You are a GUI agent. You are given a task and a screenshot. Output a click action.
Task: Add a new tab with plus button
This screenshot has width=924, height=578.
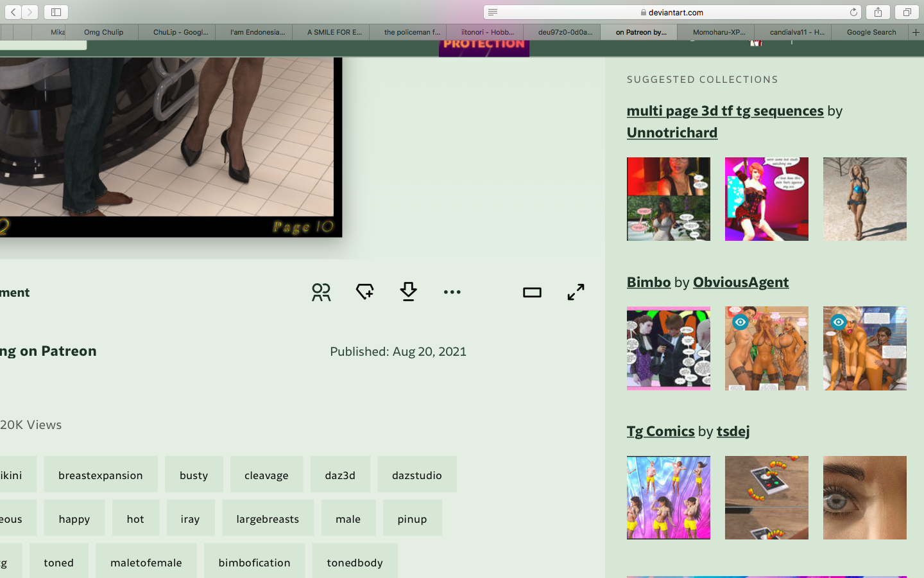click(x=916, y=32)
